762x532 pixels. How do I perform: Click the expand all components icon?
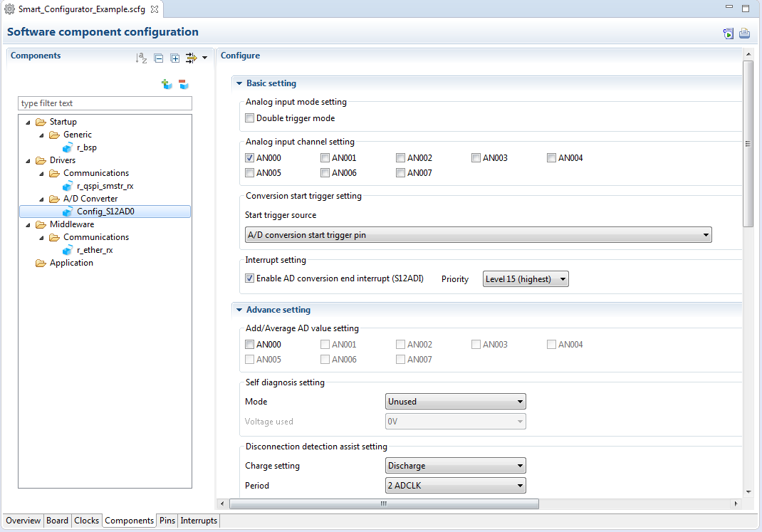[x=174, y=58]
